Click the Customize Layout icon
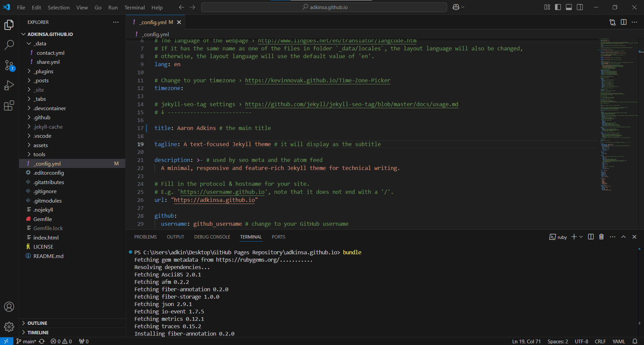This screenshot has width=644, height=345. click(547, 7)
